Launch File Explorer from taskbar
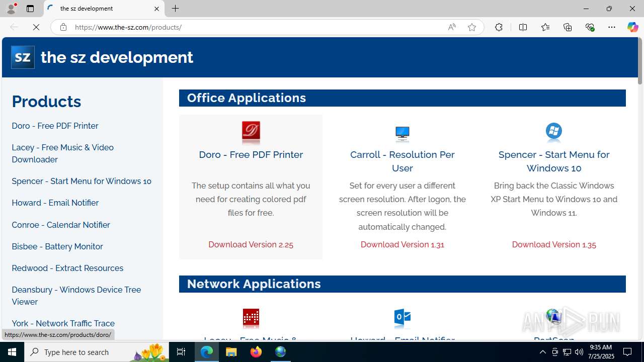The image size is (644, 362). tap(231, 352)
